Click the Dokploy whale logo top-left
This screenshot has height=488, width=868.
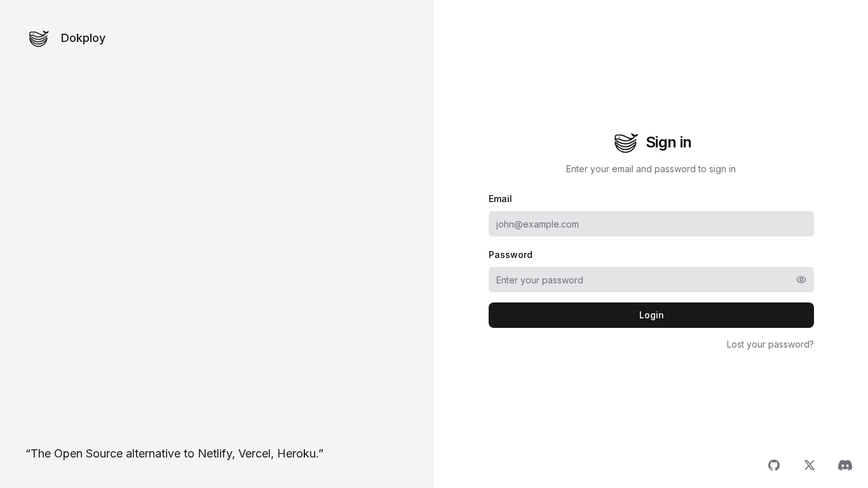tap(39, 39)
